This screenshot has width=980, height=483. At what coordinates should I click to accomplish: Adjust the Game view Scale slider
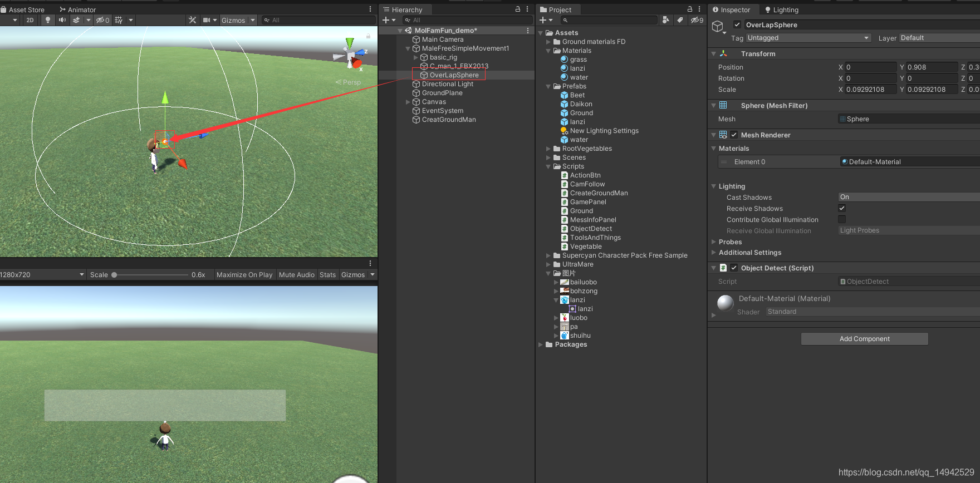[x=150, y=275]
